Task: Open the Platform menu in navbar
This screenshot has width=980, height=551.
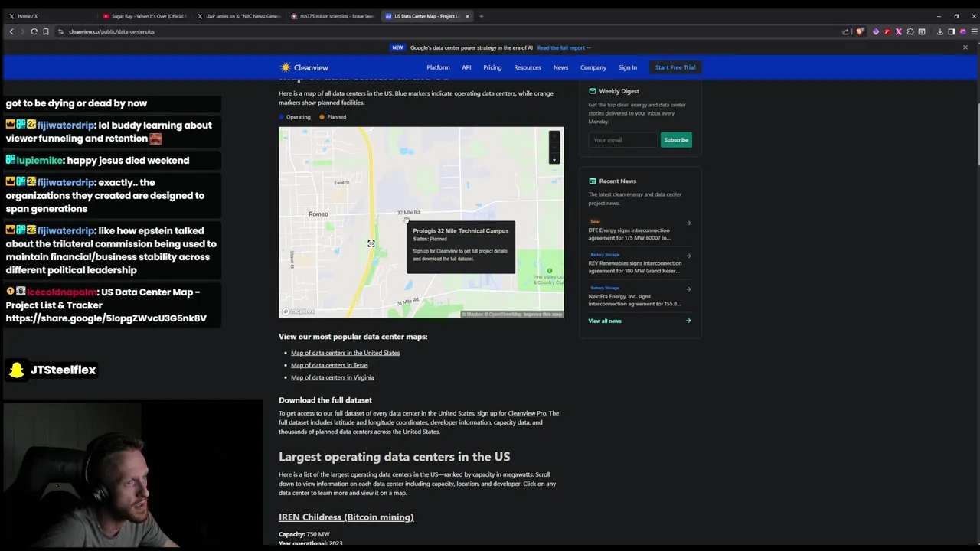Action: pyautogui.click(x=438, y=67)
